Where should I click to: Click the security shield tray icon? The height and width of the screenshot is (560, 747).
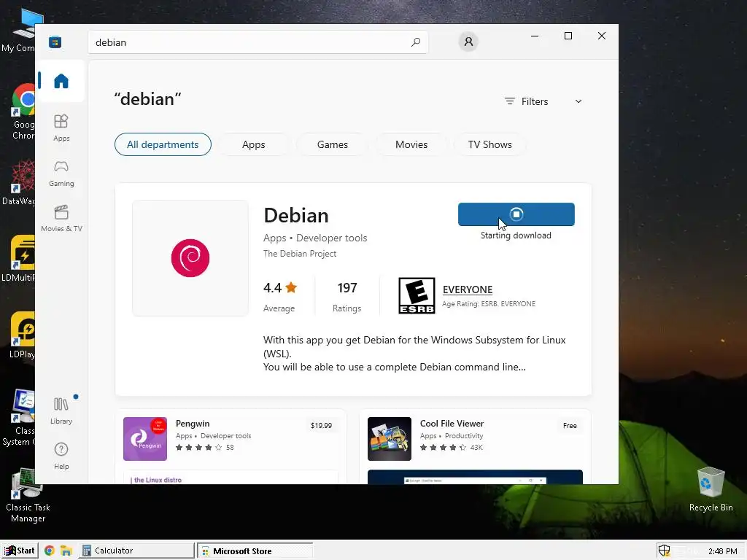click(664, 551)
